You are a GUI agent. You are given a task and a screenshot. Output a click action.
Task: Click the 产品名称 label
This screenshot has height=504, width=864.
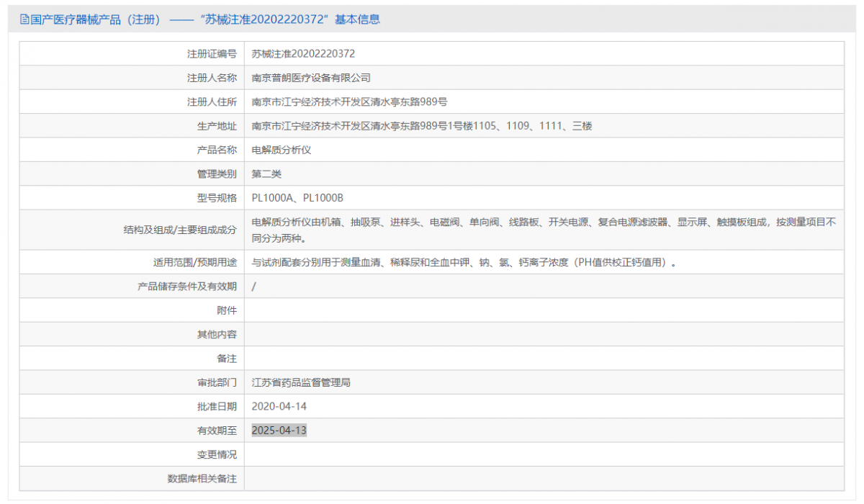pyautogui.click(x=217, y=150)
